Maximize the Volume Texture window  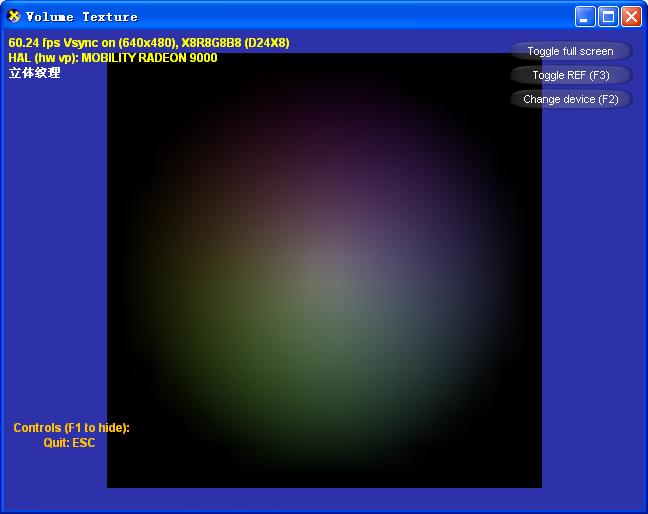(x=608, y=16)
